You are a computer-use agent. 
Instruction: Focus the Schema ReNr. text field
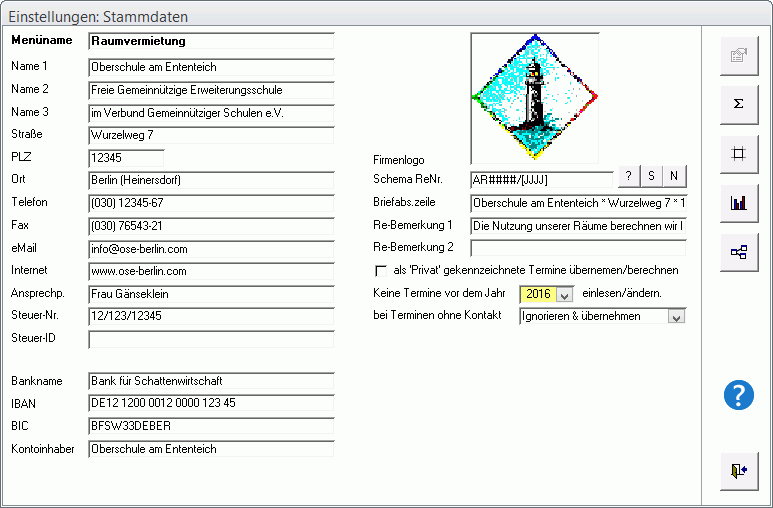pos(540,180)
